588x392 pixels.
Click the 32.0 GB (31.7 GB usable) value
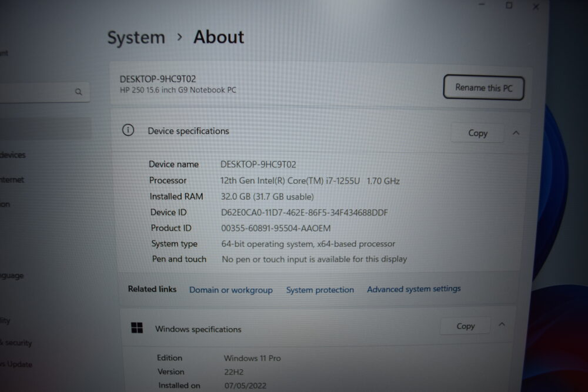268,197
